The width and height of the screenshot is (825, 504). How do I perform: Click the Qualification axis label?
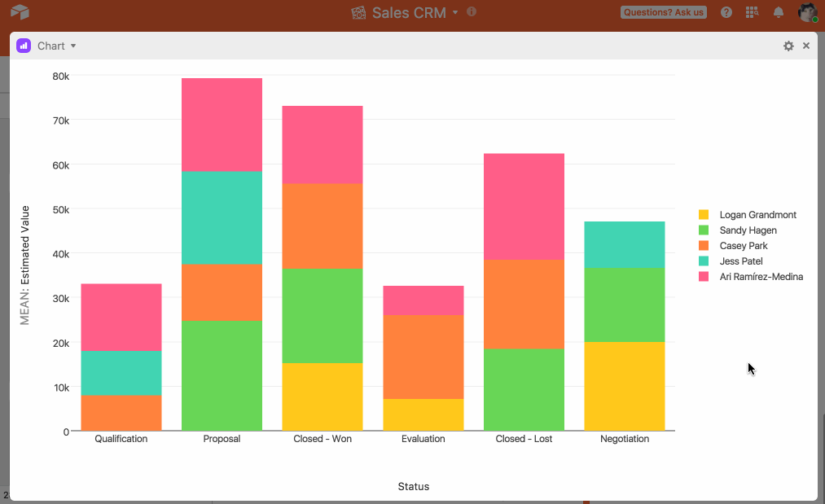(121, 439)
